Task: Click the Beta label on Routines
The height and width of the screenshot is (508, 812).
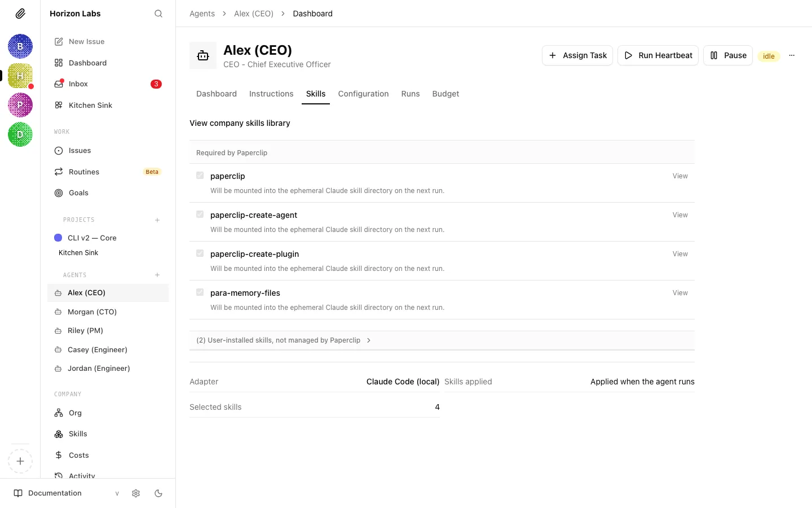Action: (x=152, y=172)
